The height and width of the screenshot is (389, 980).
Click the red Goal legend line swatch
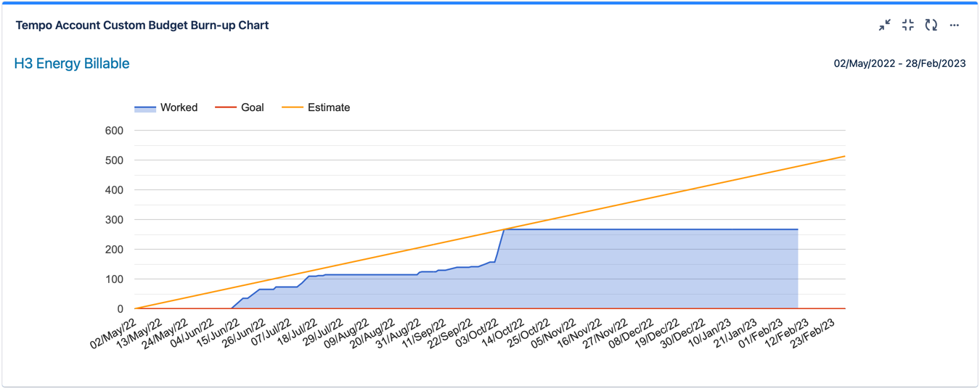tap(226, 107)
